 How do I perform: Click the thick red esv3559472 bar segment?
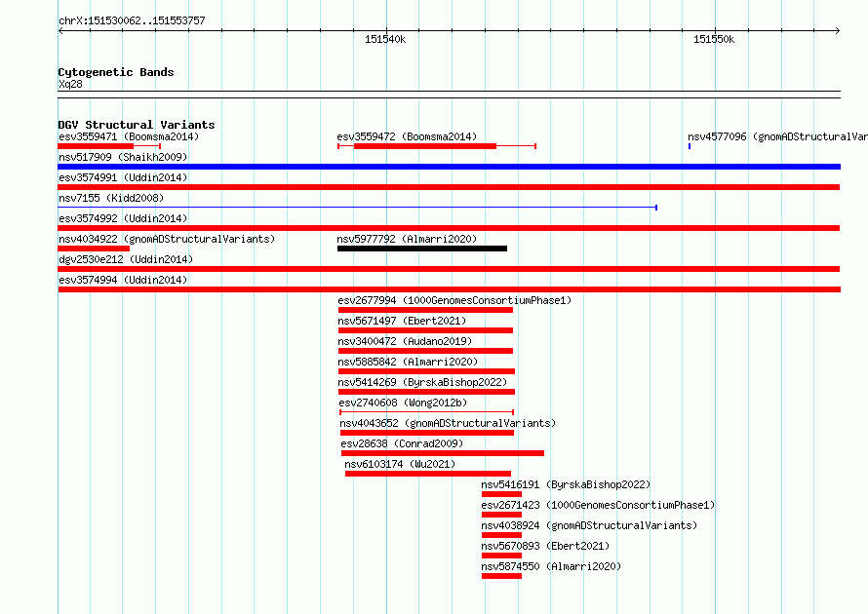425,146
